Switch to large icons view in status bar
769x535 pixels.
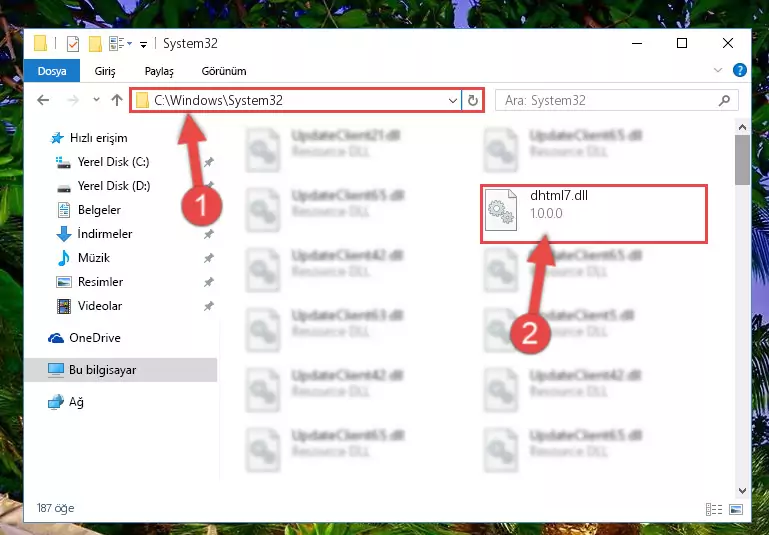point(736,510)
